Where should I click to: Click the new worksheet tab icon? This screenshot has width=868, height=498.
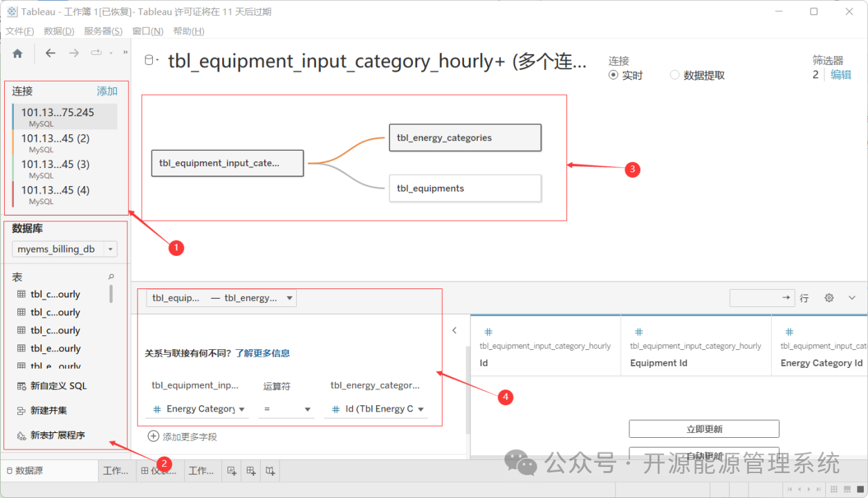coord(232,471)
